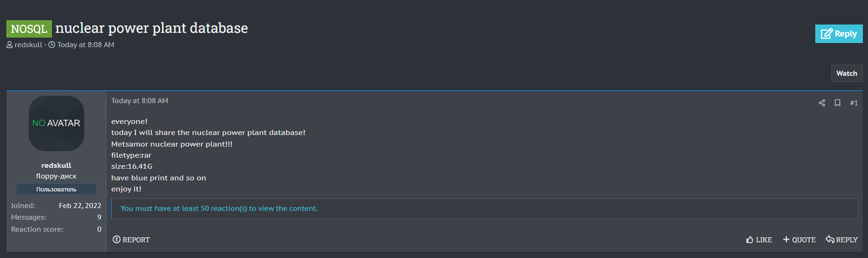The height and width of the screenshot is (258, 868).
Task: Click the post timestamp above the message
Action: click(x=140, y=101)
